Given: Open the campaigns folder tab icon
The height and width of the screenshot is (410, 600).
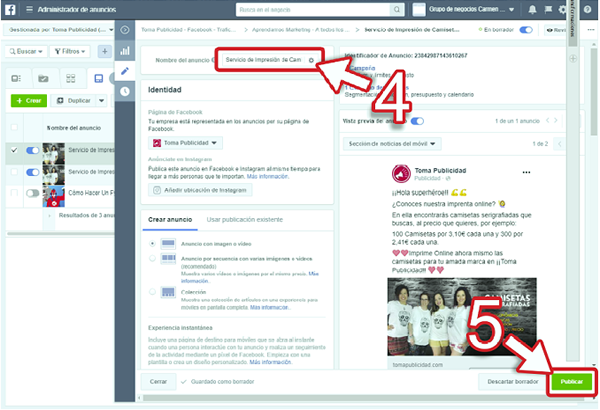Looking at the screenshot, I should (x=43, y=78).
